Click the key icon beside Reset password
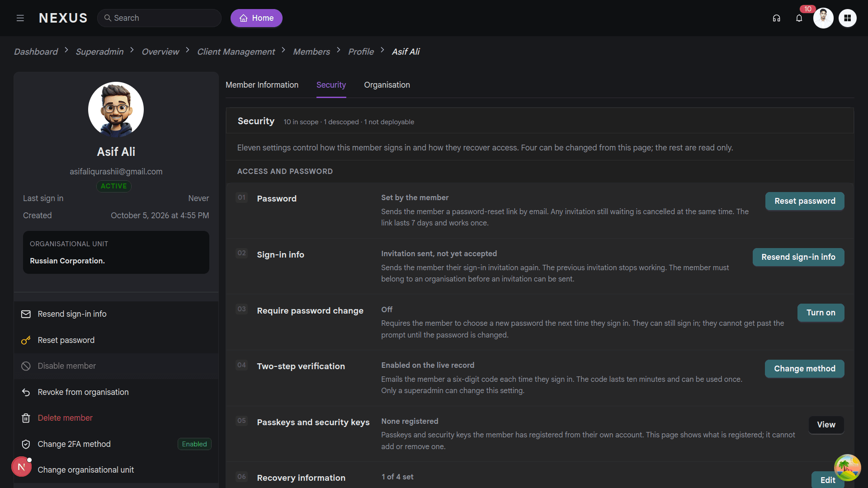 point(26,340)
